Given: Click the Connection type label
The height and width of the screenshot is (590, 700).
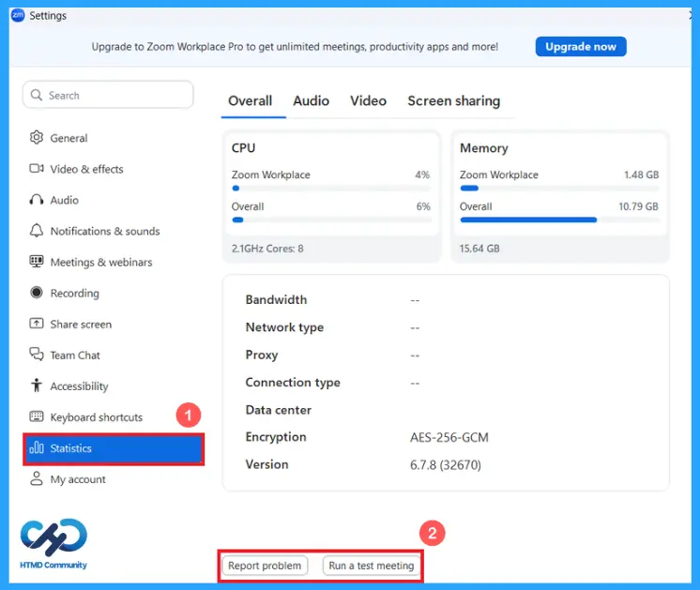Looking at the screenshot, I should [293, 383].
